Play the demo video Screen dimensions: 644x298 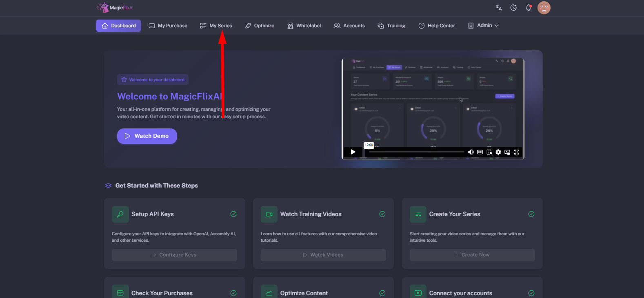pyautogui.click(x=353, y=152)
